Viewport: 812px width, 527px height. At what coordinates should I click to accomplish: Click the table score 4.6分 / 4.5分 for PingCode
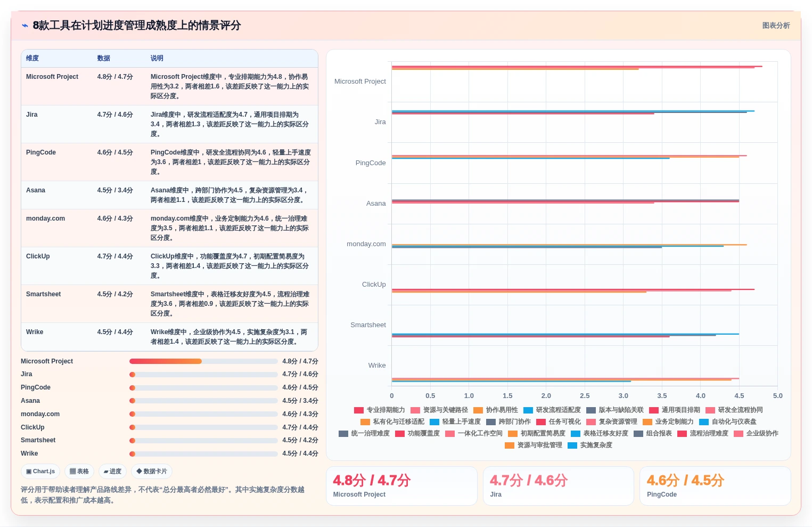[115, 152]
